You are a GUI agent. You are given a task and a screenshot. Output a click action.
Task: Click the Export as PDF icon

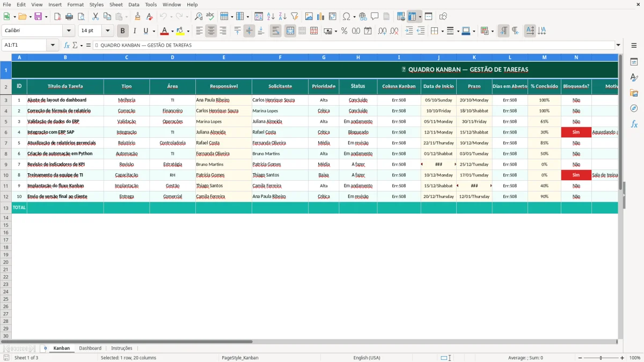58,17
